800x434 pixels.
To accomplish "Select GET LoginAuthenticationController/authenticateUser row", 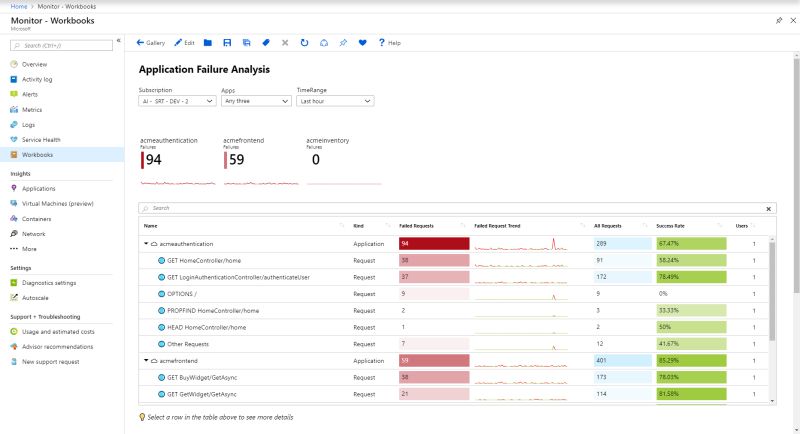I will 454,277.
